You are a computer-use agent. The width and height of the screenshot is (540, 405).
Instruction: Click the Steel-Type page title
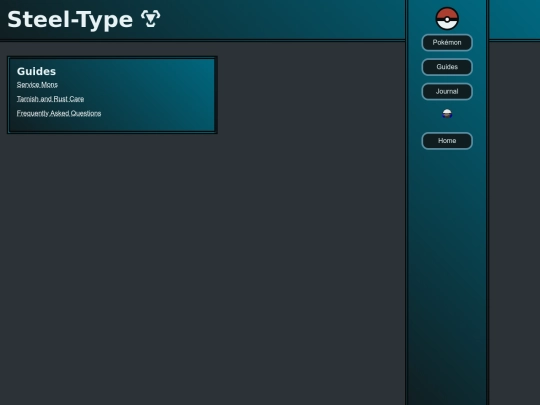(x=70, y=19)
